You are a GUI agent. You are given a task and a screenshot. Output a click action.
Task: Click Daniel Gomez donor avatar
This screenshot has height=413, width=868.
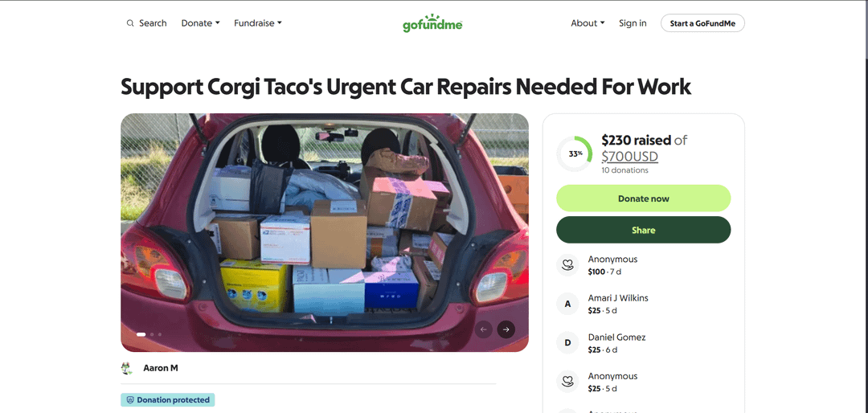click(567, 342)
